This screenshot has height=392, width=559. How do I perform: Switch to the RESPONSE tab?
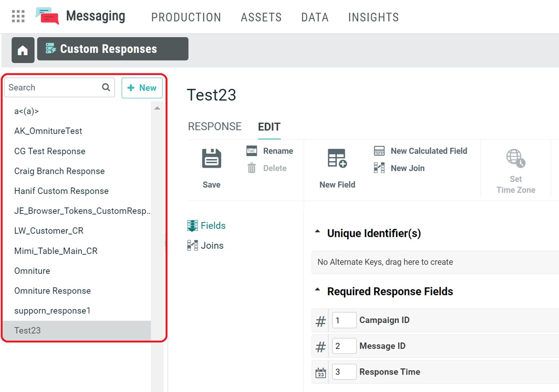click(x=215, y=127)
